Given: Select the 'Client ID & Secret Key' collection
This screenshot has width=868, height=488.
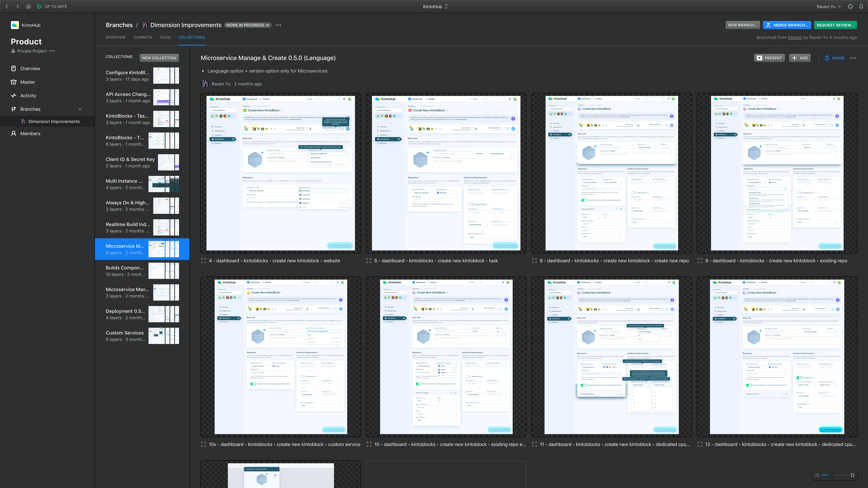Looking at the screenshot, I should pyautogui.click(x=142, y=162).
